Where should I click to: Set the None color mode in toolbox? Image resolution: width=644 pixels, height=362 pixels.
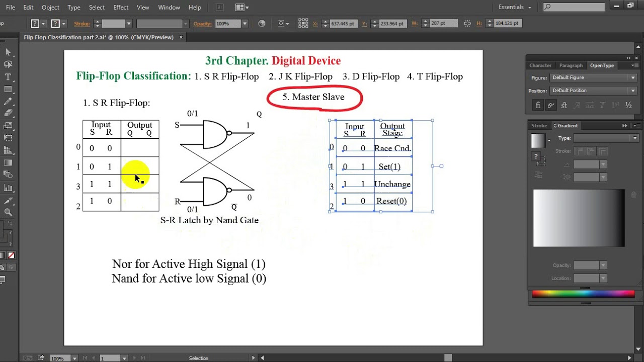tap(11, 255)
